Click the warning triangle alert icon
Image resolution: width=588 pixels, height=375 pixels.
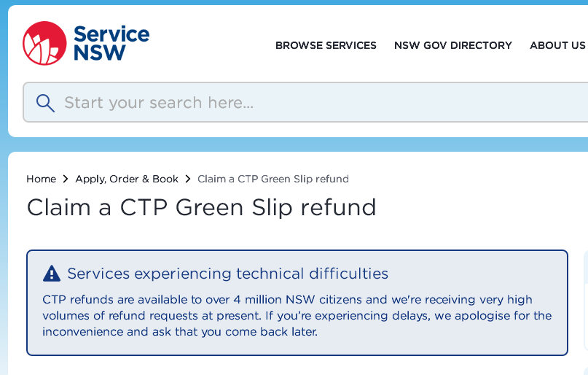[x=52, y=274]
